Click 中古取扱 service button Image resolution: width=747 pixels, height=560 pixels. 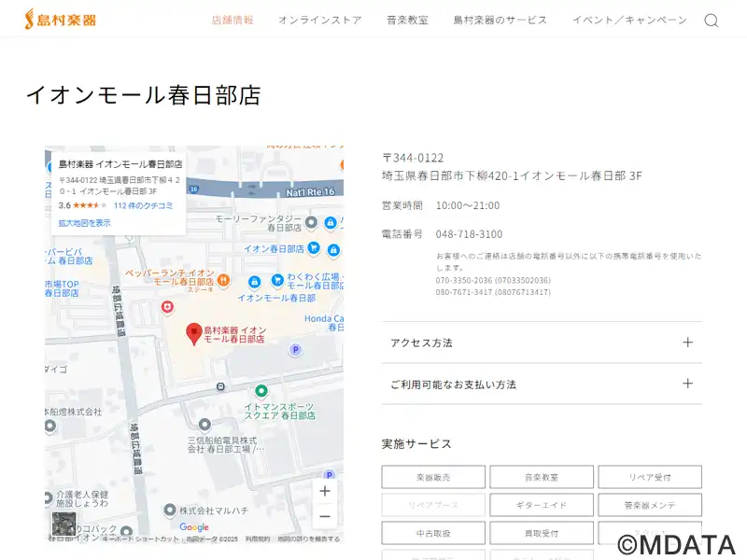click(433, 533)
